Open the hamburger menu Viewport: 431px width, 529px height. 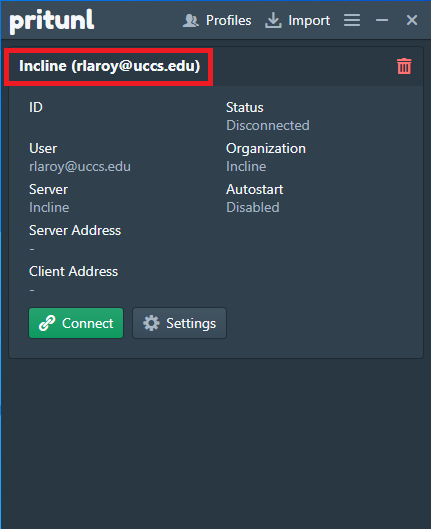click(352, 20)
